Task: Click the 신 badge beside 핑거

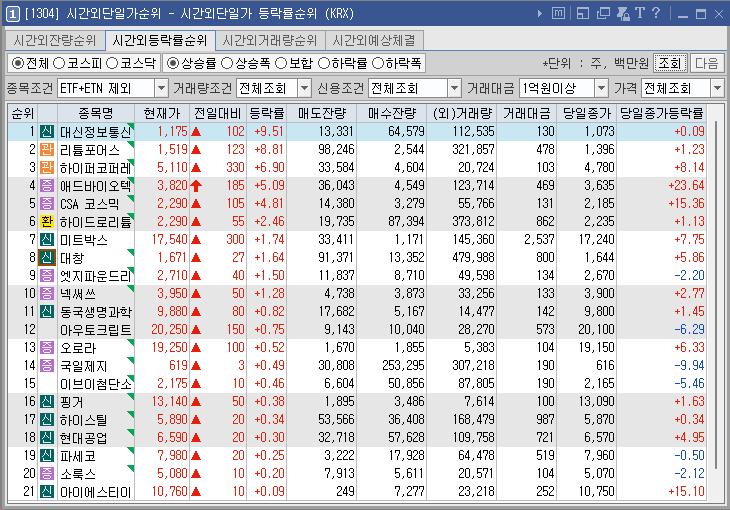Action: tap(47, 401)
